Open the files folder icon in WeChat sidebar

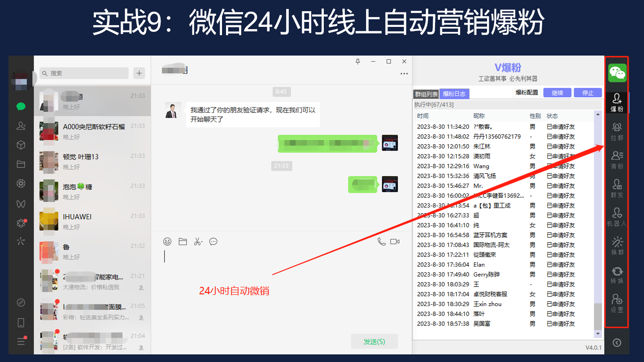[21, 164]
